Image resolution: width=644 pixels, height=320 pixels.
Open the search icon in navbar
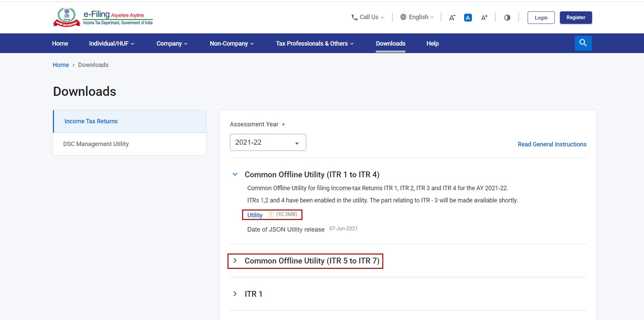point(583,43)
